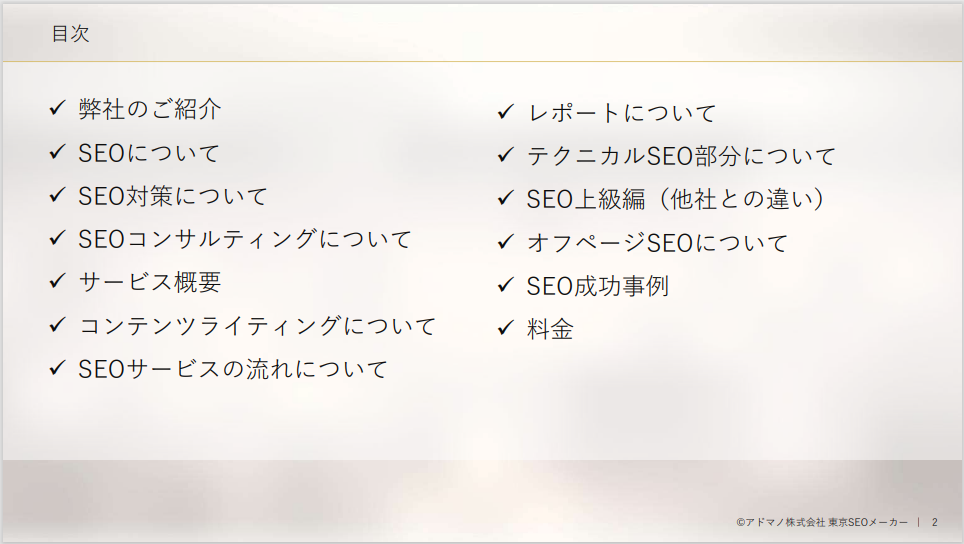This screenshot has width=964, height=544.
Task: Click the checkmark next to SEO成功事例
Action: [505, 285]
